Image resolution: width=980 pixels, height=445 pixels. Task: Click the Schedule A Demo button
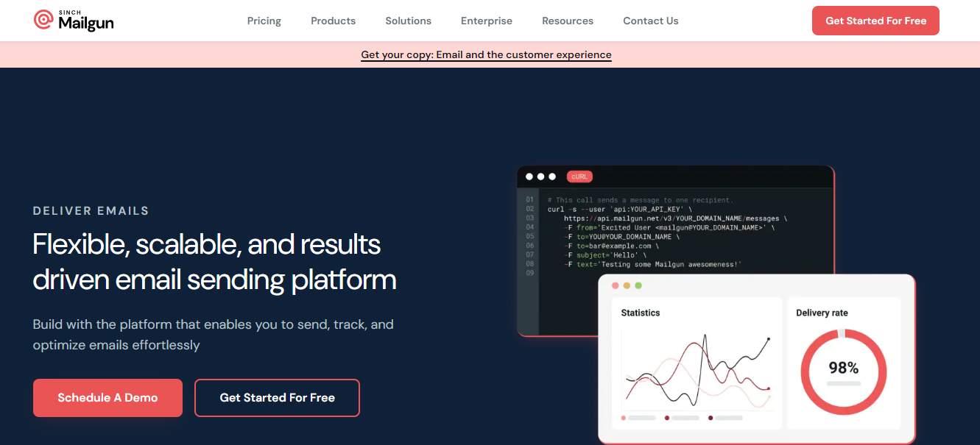point(107,398)
